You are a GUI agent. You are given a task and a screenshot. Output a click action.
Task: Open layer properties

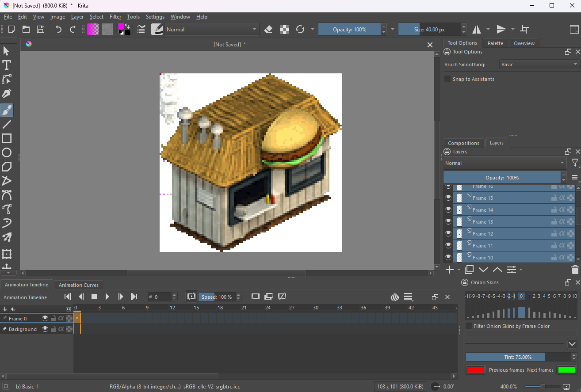pyautogui.click(x=512, y=270)
